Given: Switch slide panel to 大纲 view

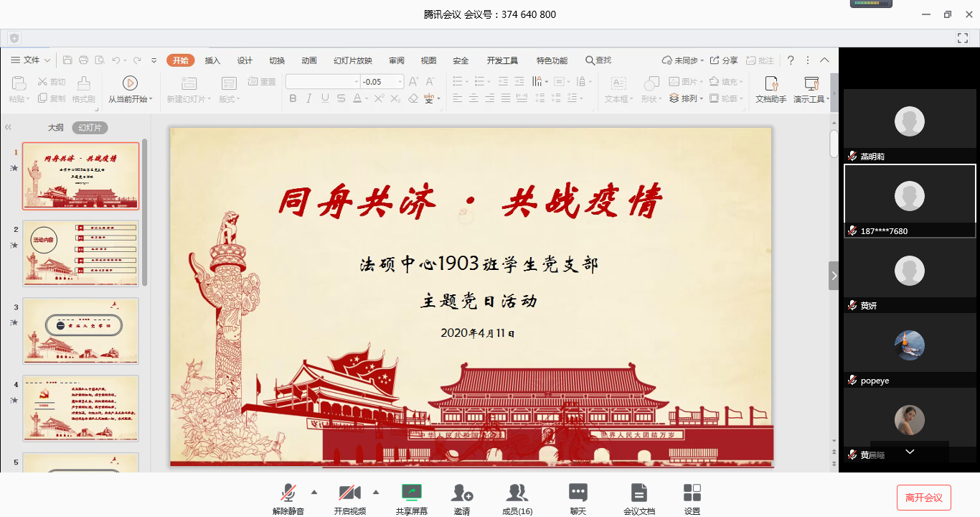Looking at the screenshot, I should tap(56, 128).
